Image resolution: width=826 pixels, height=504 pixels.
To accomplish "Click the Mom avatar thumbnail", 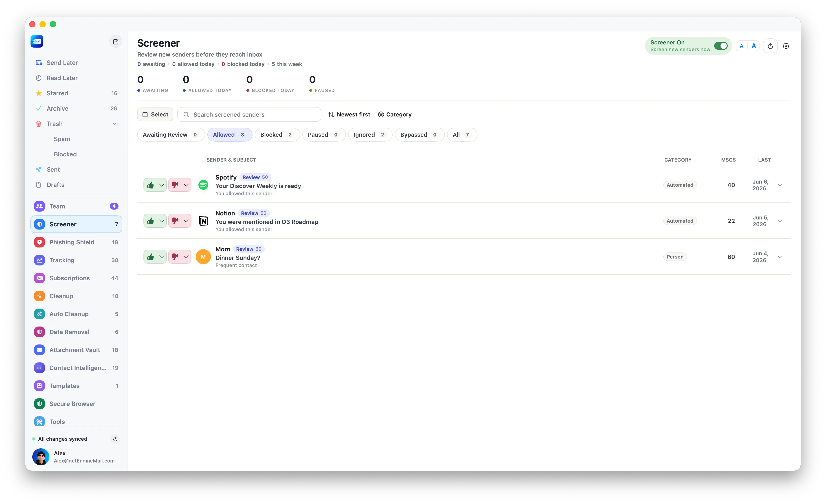I will 203,257.
